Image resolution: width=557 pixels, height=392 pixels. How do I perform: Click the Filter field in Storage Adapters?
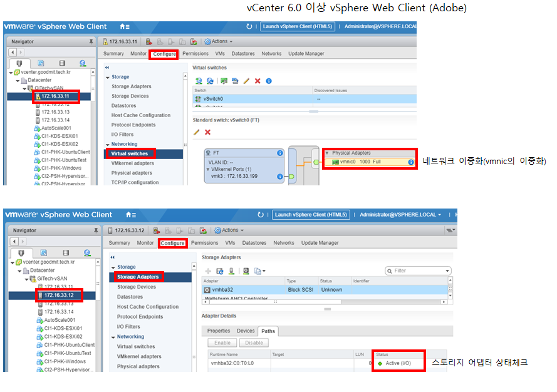418,271
